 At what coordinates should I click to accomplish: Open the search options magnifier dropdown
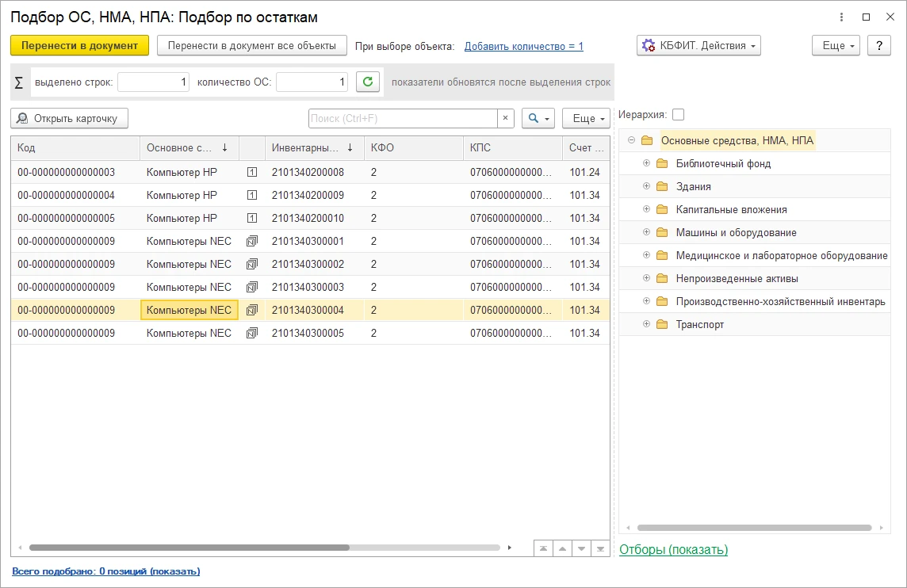point(538,118)
